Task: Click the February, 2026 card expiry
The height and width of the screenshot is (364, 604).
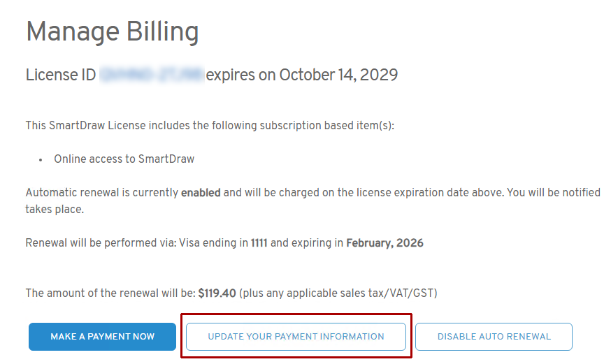Action: pos(384,243)
